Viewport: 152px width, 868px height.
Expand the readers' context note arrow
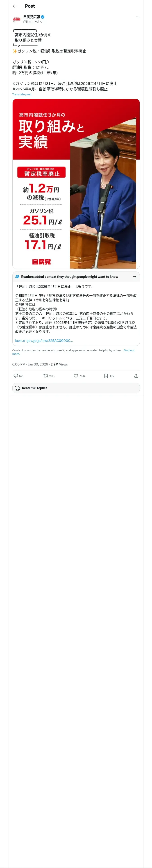point(134,277)
